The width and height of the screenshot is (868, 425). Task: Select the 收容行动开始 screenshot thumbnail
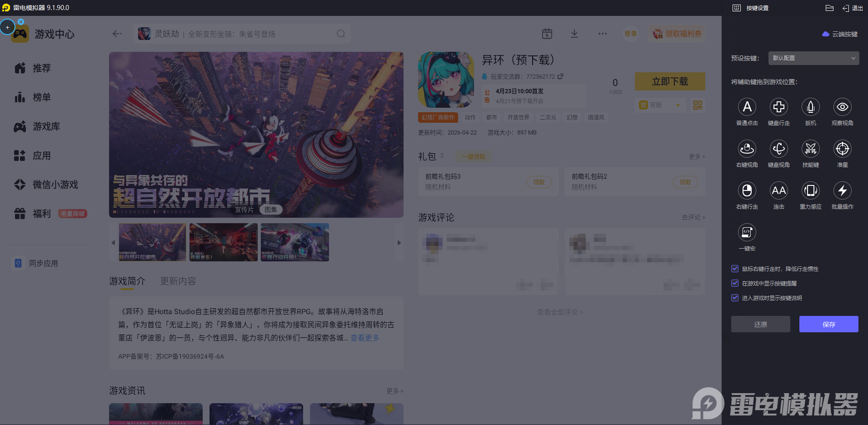(x=295, y=242)
